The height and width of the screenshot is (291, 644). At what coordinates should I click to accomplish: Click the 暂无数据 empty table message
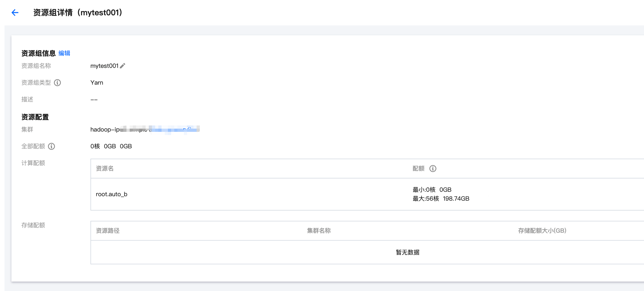coord(408,252)
